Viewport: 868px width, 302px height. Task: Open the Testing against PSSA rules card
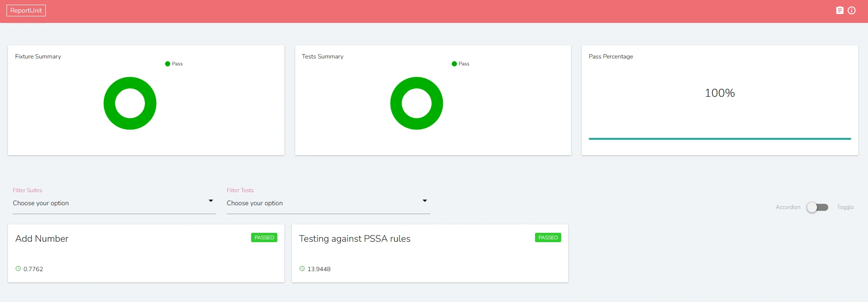click(x=430, y=253)
